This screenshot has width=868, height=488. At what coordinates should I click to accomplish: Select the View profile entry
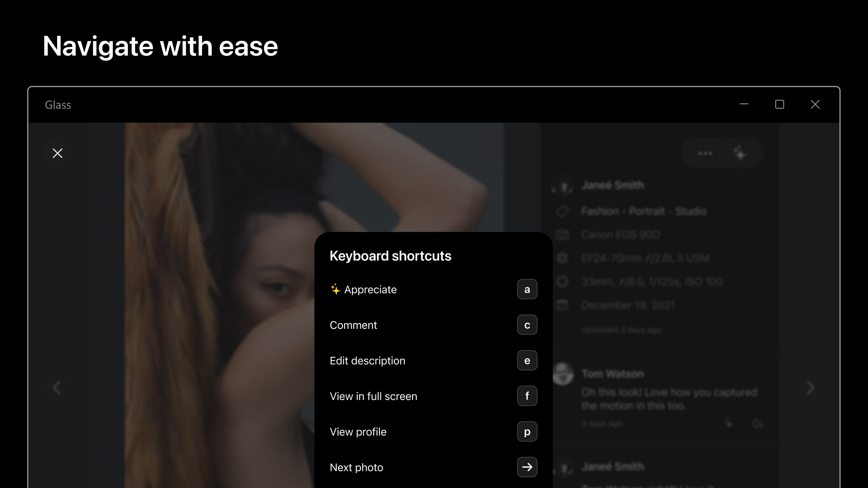[x=358, y=432]
